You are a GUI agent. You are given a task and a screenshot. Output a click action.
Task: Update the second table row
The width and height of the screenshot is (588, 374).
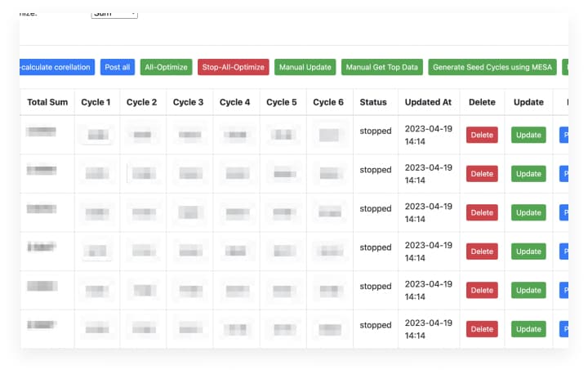pyautogui.click(x=528, y=173)
